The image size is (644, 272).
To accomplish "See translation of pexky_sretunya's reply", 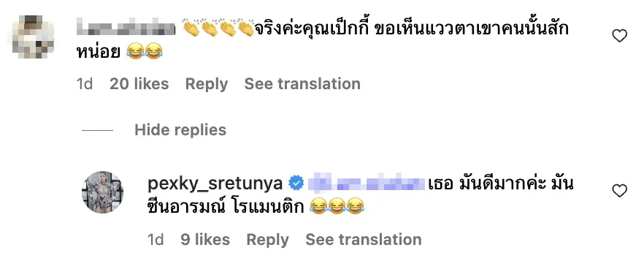I will click(x=364, y=240).
